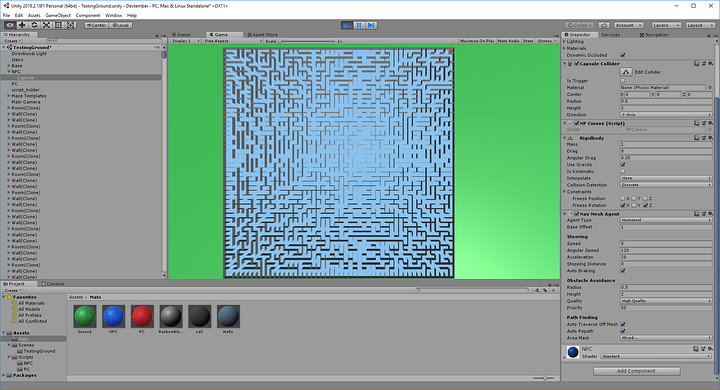Open Capsule Collider gear settings menu
This screenshot has width=720, height=390.
coord(710,64)
